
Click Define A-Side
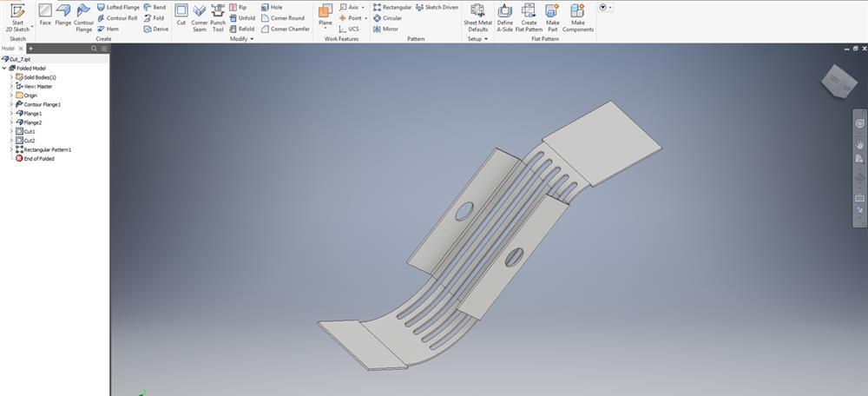[504, 17]
